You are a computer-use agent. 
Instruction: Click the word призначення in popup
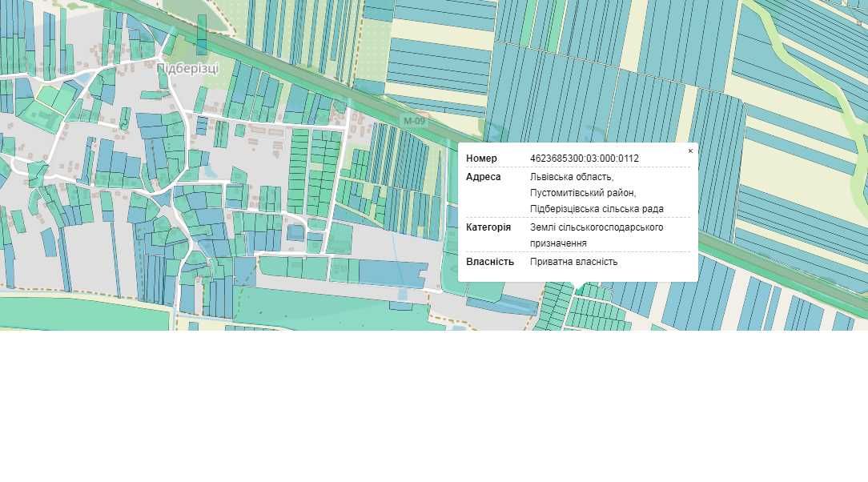558,243
